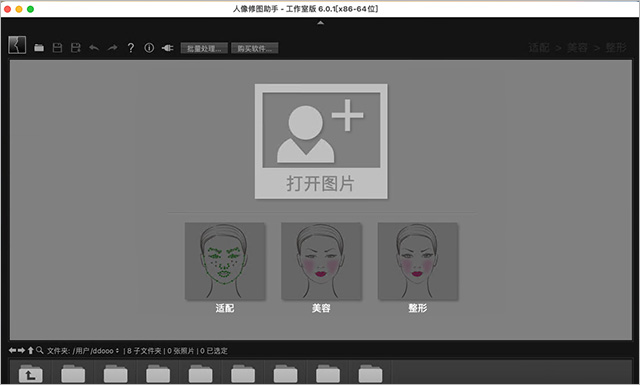Open help with the question mark icon
Viewport: 640px width, 385px height.
tap(131, 48)
